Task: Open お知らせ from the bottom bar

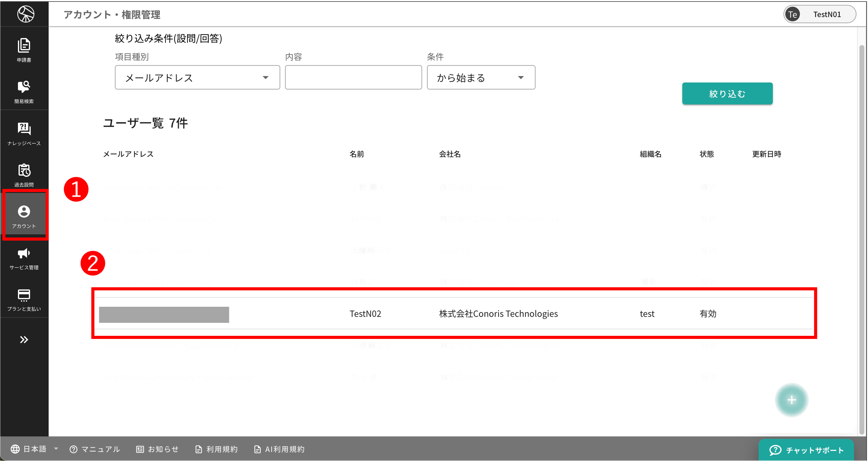Action: coord(157,449)
